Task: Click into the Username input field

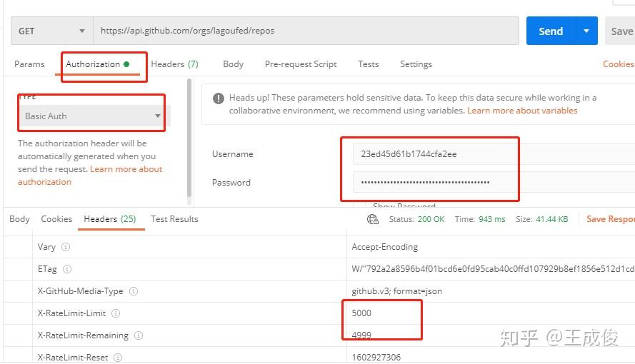Action: click(433, 154)
